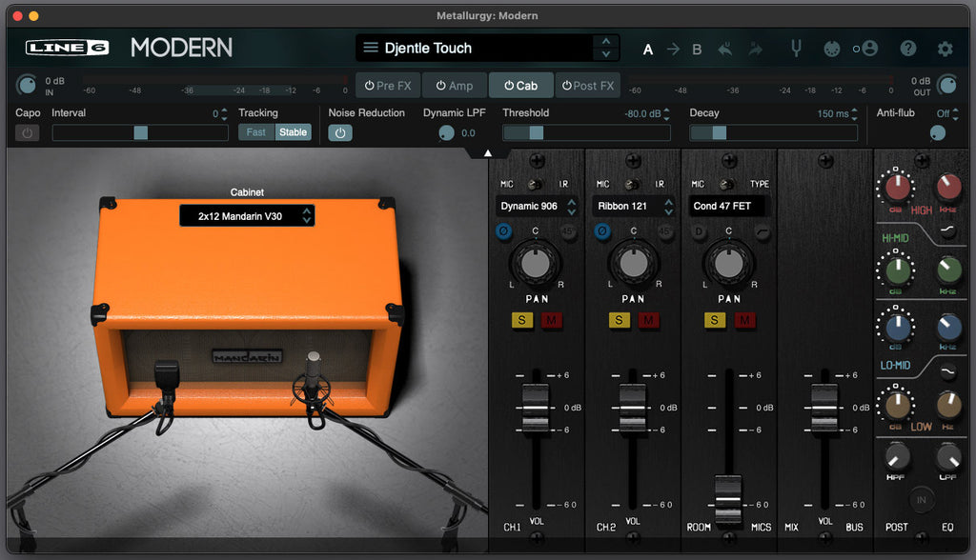Solo the room mics channel
The width and height of the screenshot is (976, 560).
(715, 320)
